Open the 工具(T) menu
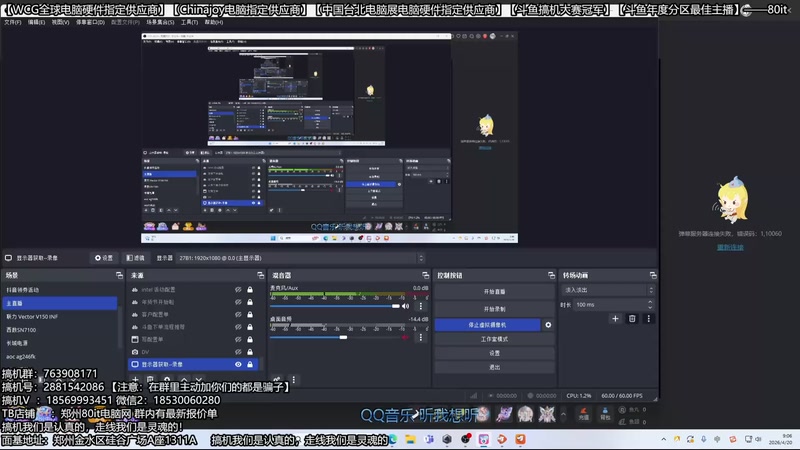 coord(189,22)
